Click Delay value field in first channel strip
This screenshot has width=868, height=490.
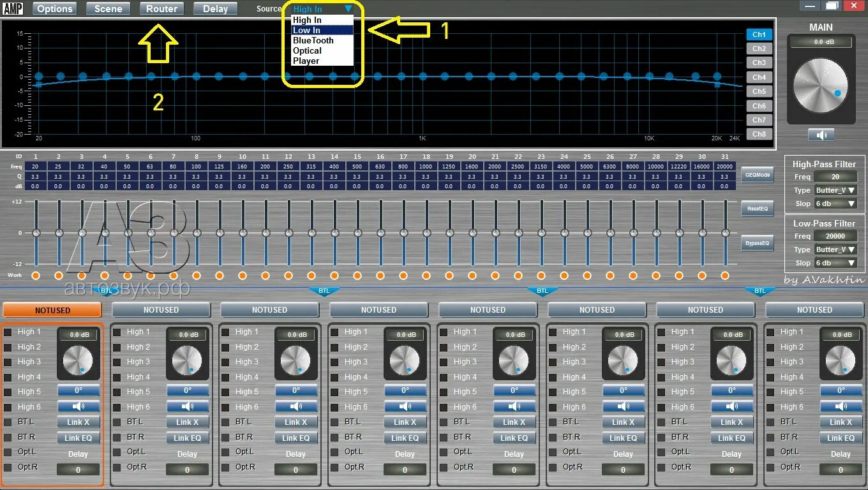pos(79,470)
